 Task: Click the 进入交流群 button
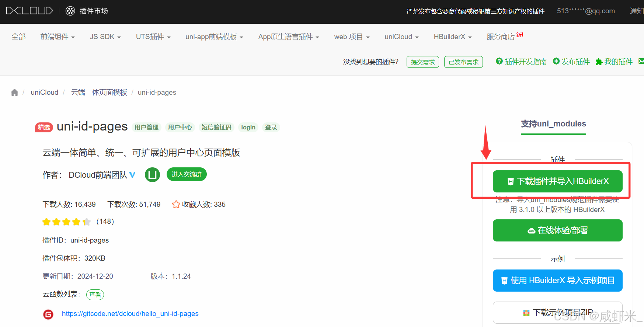(187, 174)
